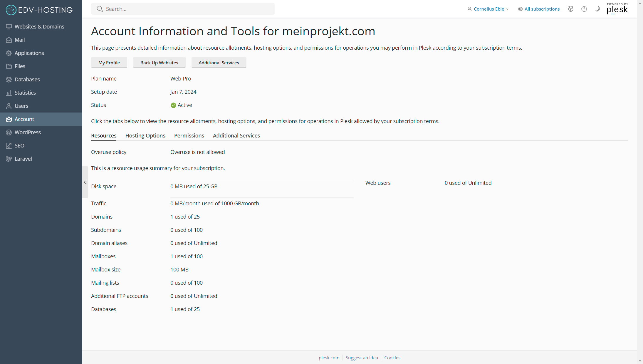Open All subscriptions selector
The width and height of the screenshot is (643, 364).
coord(539,9)
